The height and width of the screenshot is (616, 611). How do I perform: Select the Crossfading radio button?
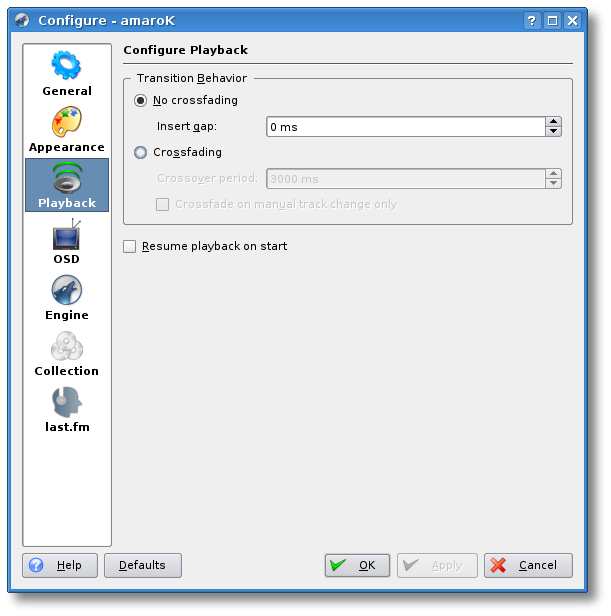(x=141, y=152)
